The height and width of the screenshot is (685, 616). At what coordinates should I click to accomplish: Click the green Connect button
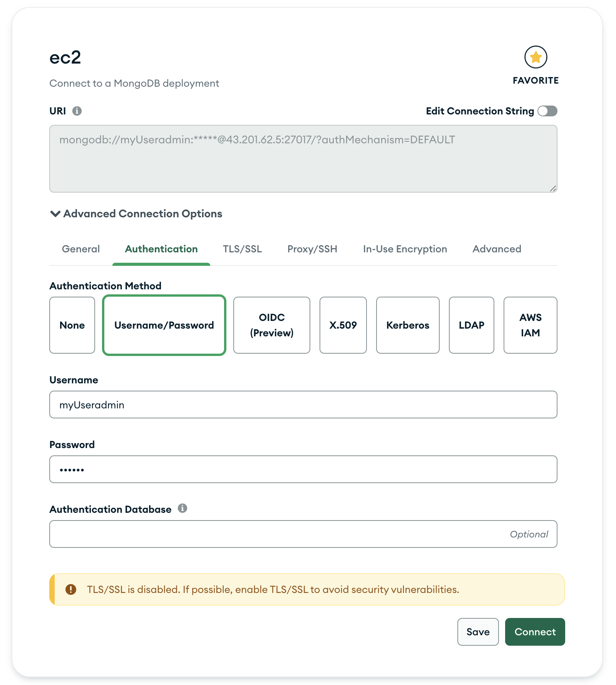[535, 632]
